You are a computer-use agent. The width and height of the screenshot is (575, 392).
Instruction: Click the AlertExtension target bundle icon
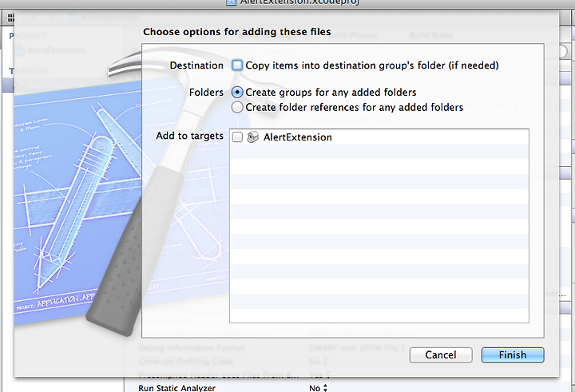252,137
